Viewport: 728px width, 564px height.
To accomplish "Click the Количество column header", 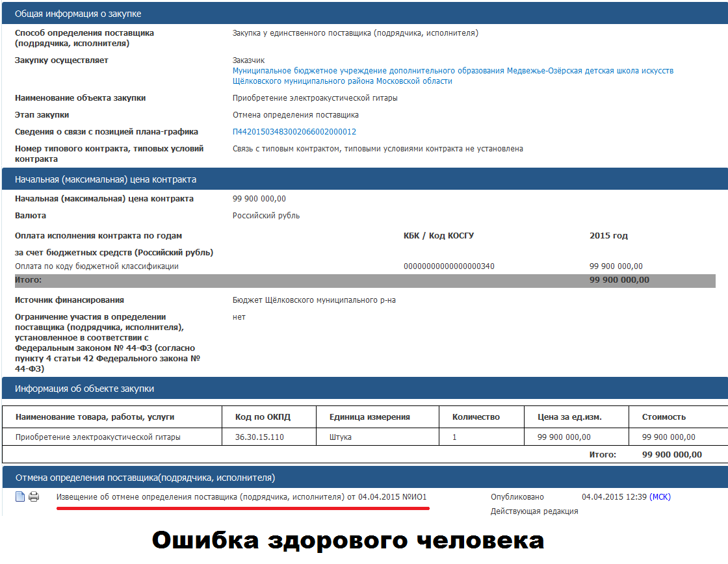I will [x=482, y=417].
